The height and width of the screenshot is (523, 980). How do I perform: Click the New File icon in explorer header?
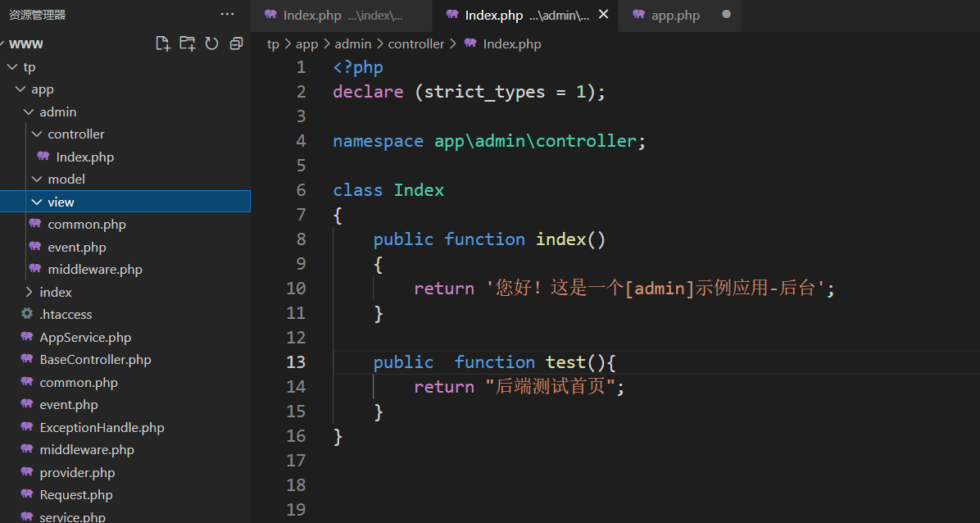163,43
